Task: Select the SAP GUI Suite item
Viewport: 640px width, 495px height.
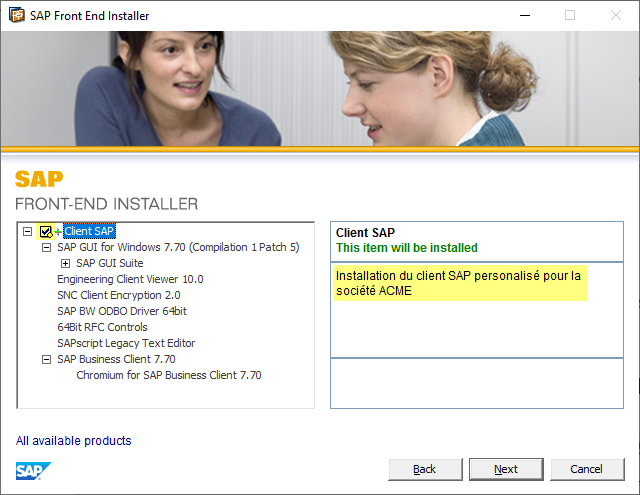Action: coord(110,263)
